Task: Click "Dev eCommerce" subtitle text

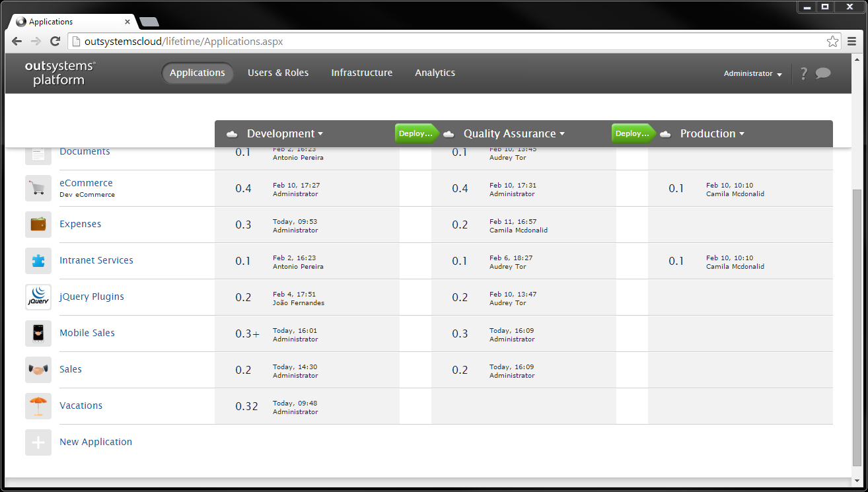Action: (x=87, y=195)
